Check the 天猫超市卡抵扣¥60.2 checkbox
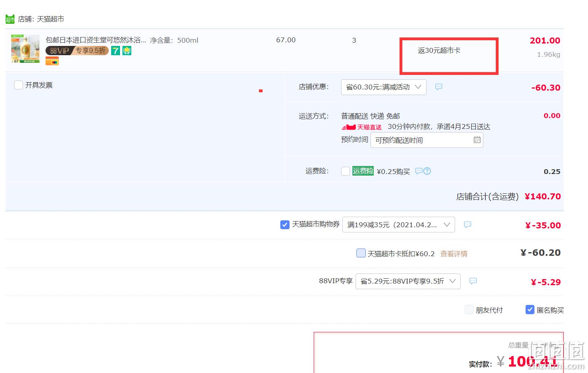This screenshot has width=588, height=373. coord(361,253)
